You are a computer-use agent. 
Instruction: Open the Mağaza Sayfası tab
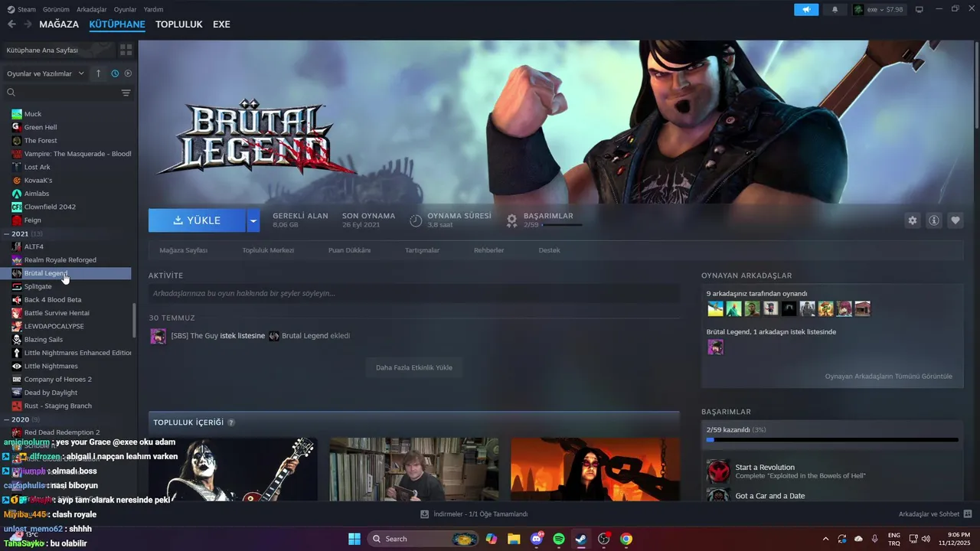click(x=183, y=250)
